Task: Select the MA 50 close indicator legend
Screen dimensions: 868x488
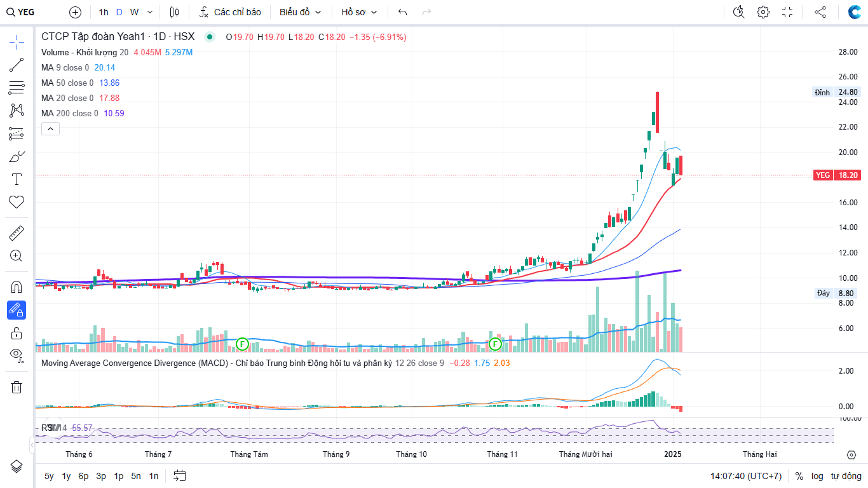Action: coord(67,83)
